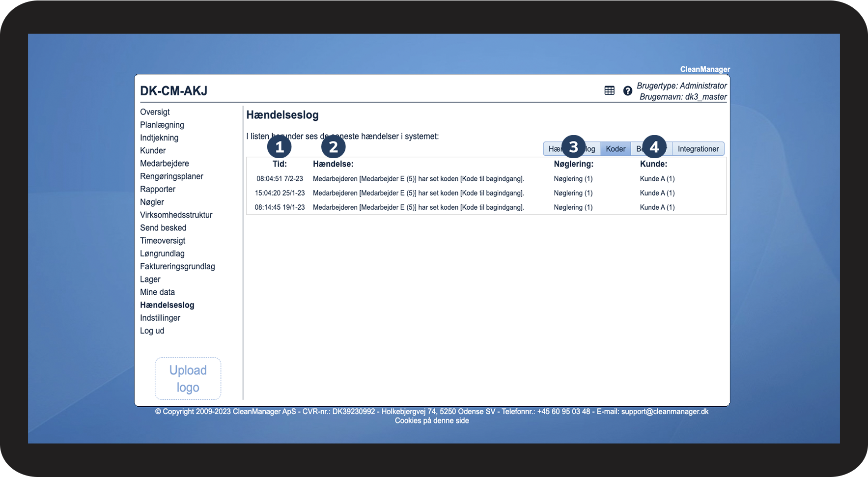Go to the Nøgler page
Image resolution: width=868 pixels, height=477 pixels.
point(152,202)
